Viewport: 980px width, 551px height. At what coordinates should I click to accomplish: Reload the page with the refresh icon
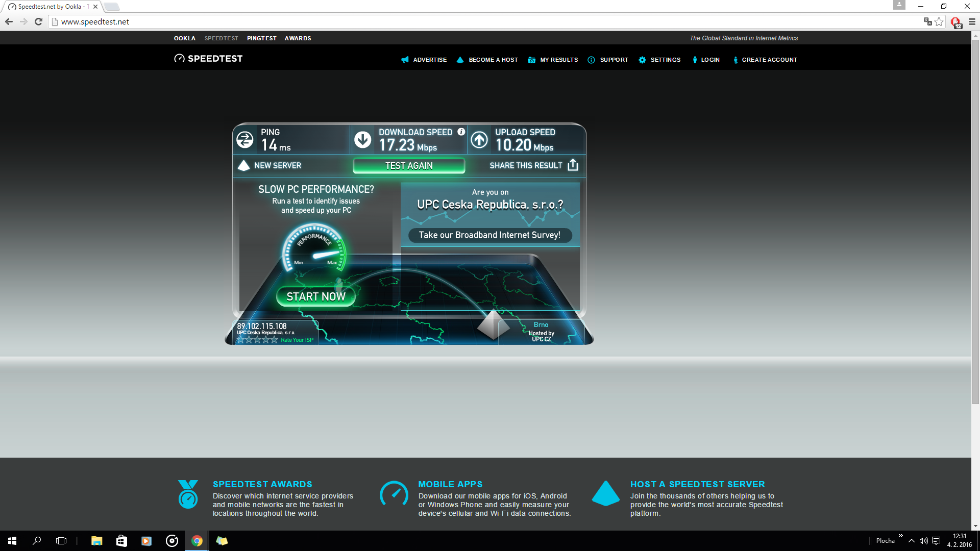click(38, 21)
